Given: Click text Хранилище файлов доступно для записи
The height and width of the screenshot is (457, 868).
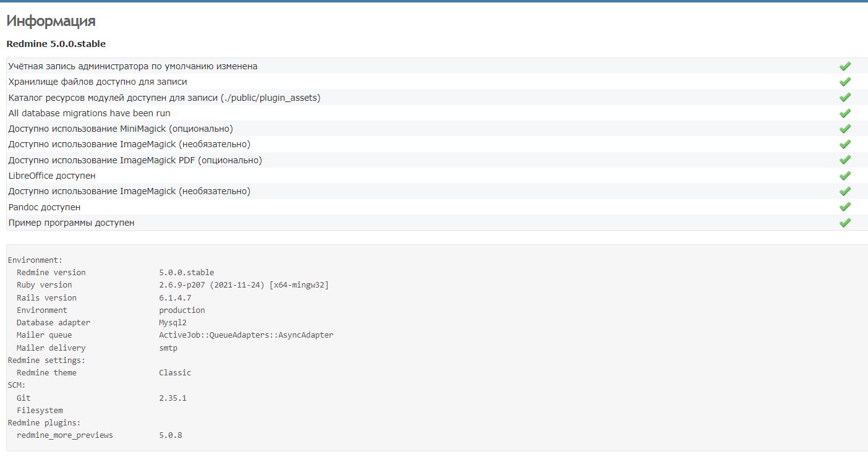Looking at the screenshot, I should pyautogui.click(x=98, y=82).
